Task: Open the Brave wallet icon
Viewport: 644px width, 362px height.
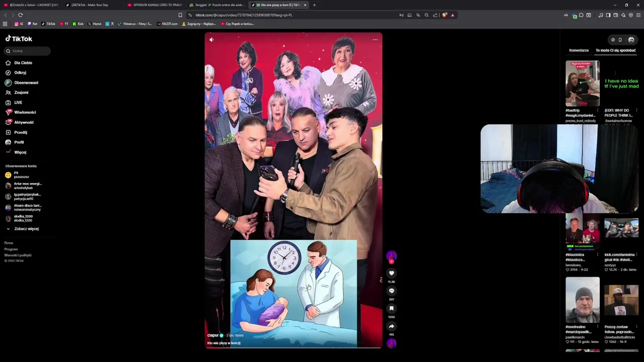Action: point(615,15)
